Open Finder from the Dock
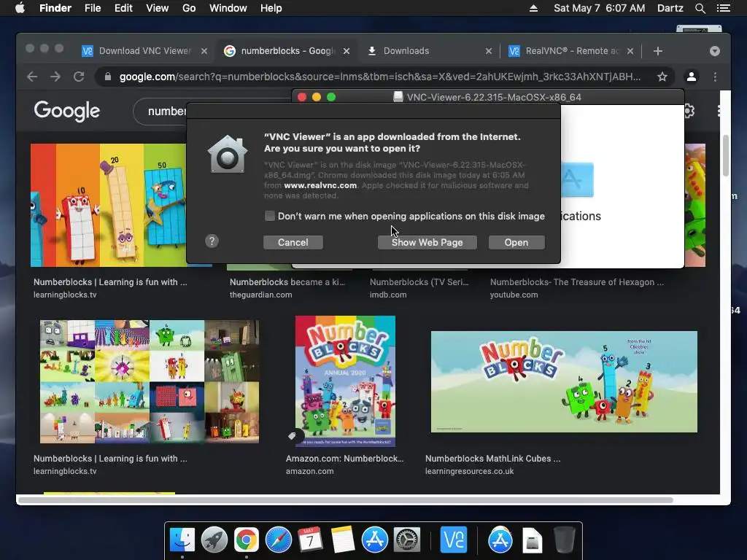The width and height of the screenshot is (747, 560). pos(182,540)
